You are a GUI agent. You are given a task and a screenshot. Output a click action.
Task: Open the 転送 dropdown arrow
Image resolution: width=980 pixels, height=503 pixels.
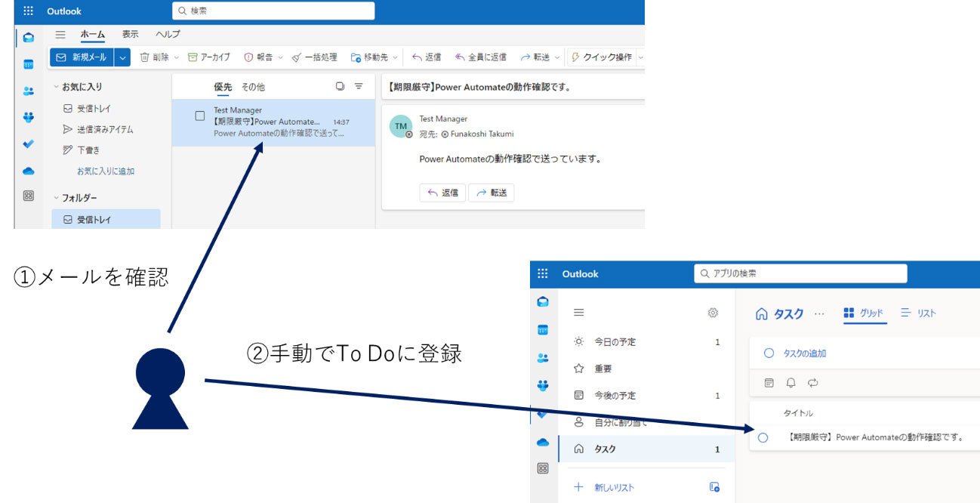click(x=558, y=57)
